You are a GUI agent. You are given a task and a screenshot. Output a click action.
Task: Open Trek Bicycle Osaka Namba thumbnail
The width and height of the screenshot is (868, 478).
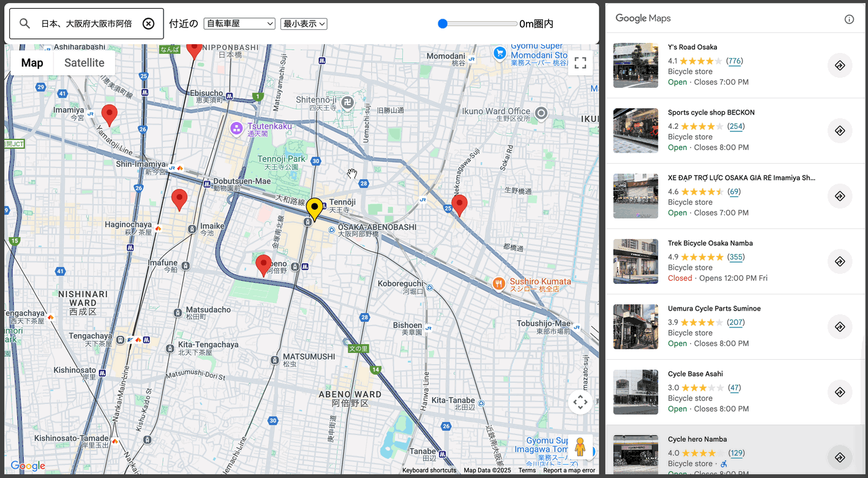coord(635,261)
